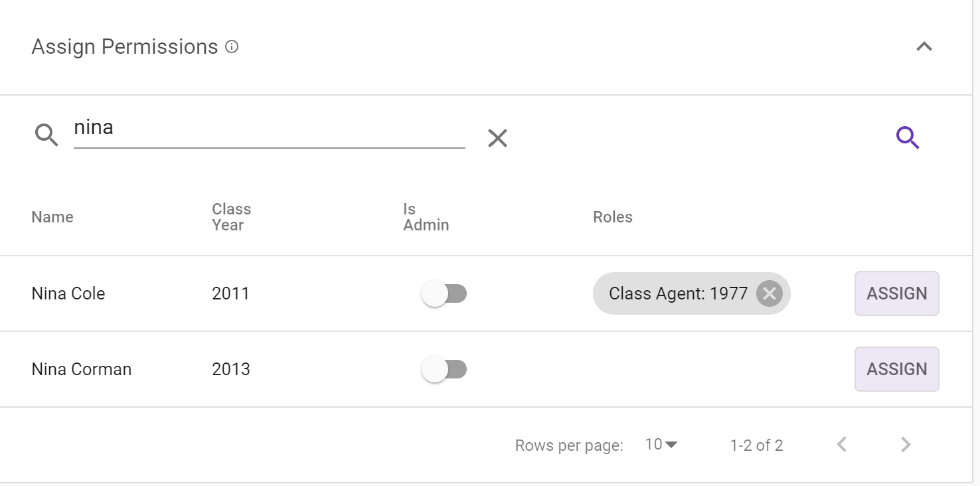Enable Is Admin for Nina Corman
The width and height of the screenshot is (980, 486).
click(444, 369)
